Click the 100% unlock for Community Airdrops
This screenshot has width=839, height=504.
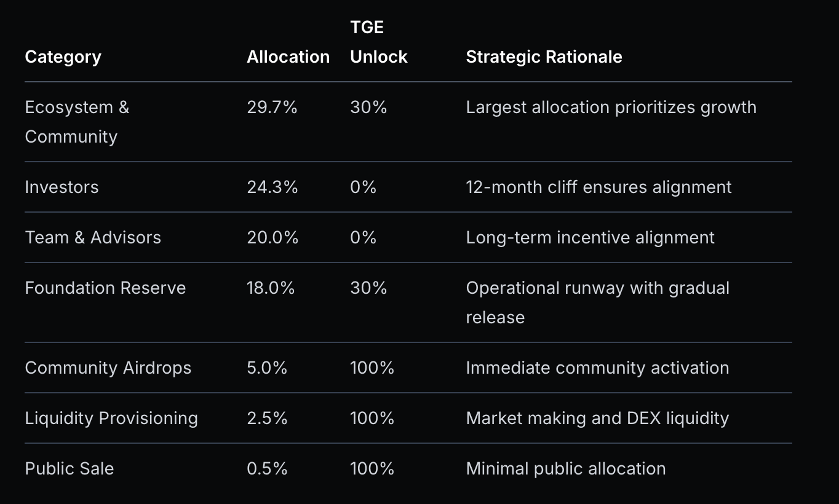[x=372, y=368]
